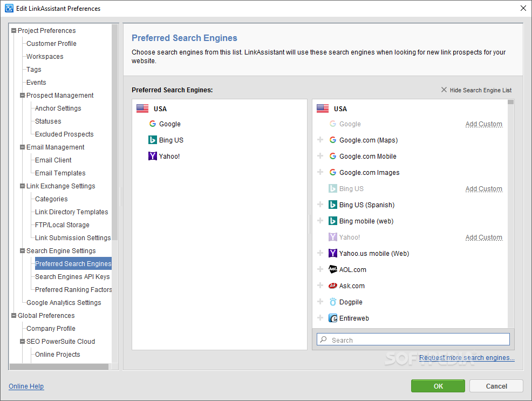Open Preferred Ranking Factors

click(x=73, y=289)
